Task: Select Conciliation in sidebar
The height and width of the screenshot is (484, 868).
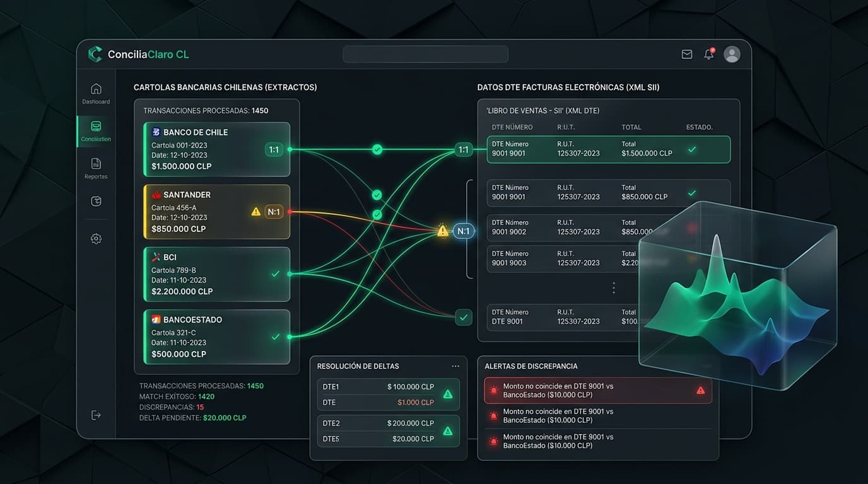Action: tap(96, 131)
